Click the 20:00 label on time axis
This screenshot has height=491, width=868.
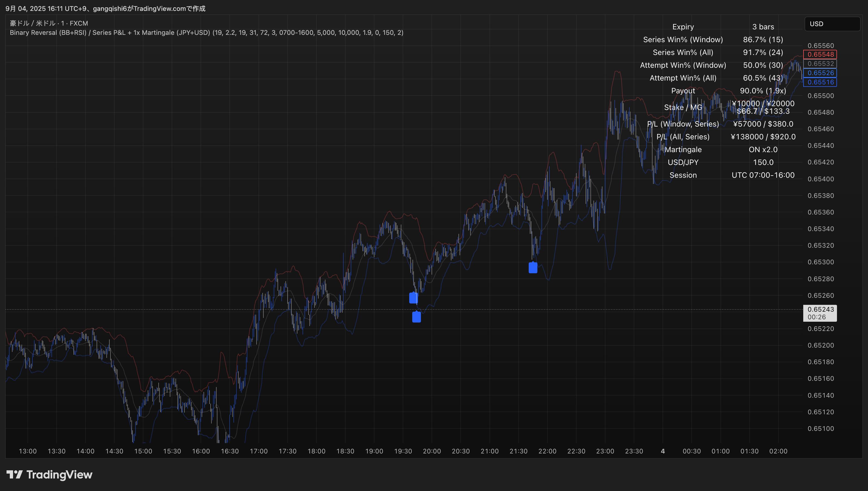click(432, 451)
